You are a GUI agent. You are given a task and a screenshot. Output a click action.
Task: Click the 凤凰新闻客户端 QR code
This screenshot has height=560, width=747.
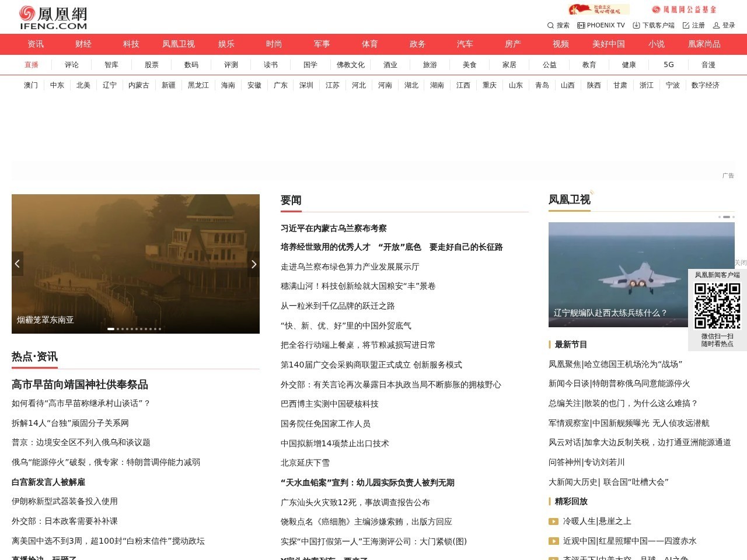[x=717, y=306]
